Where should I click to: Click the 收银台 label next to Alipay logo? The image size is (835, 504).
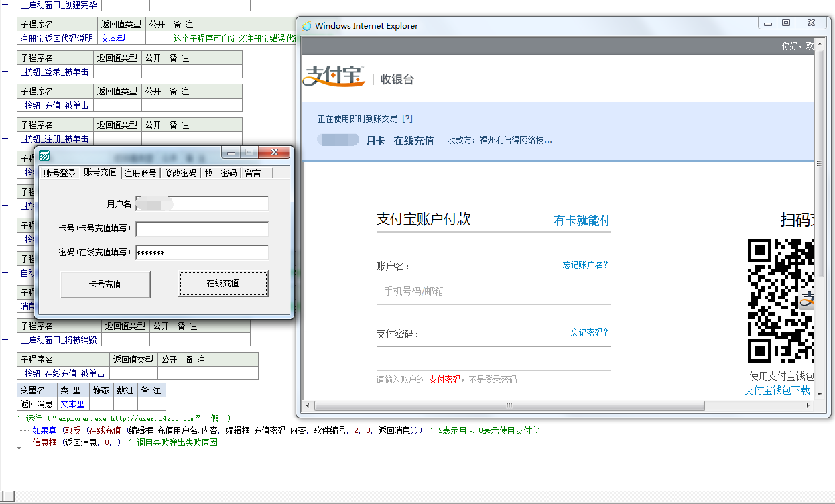(397, 79)
